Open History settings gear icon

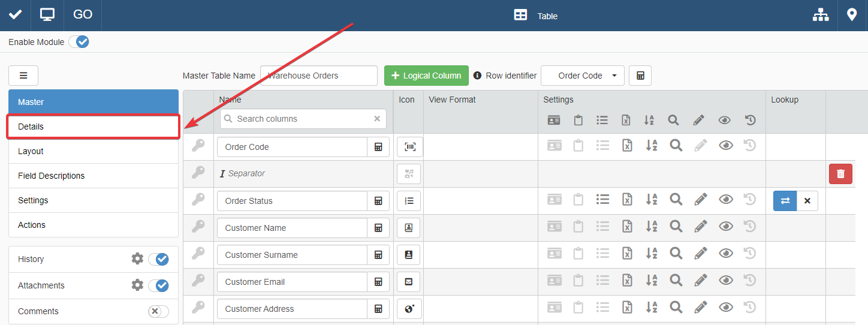137,259
